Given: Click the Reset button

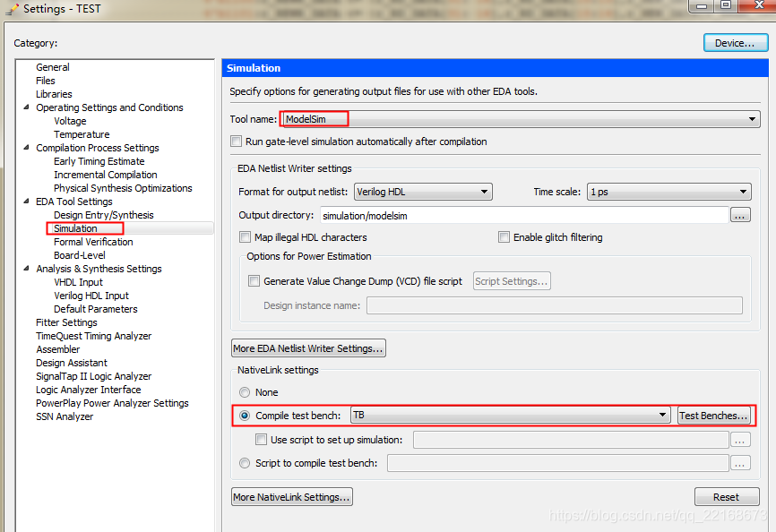Looking at the screenshot, I should 727,497.
